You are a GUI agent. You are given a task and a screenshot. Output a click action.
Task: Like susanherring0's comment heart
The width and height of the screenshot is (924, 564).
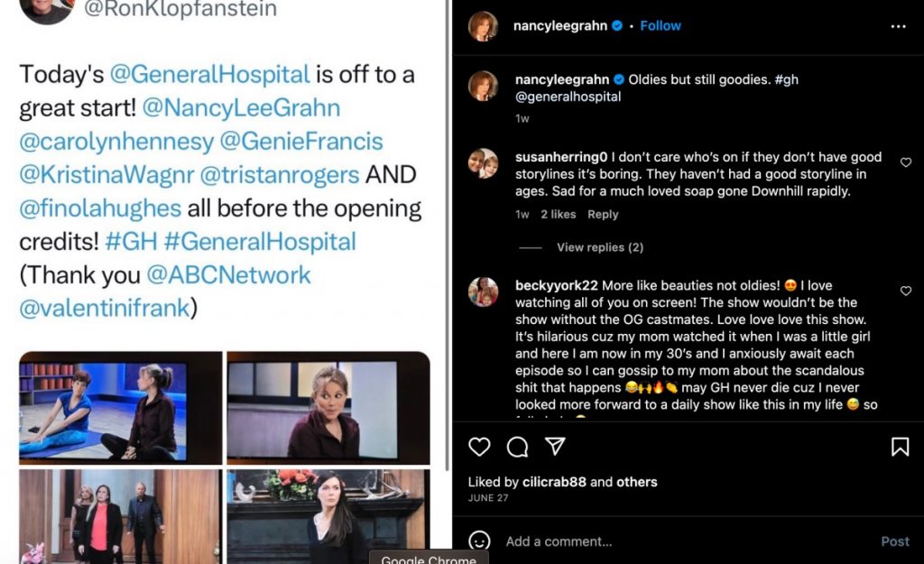tap(906, 162)
